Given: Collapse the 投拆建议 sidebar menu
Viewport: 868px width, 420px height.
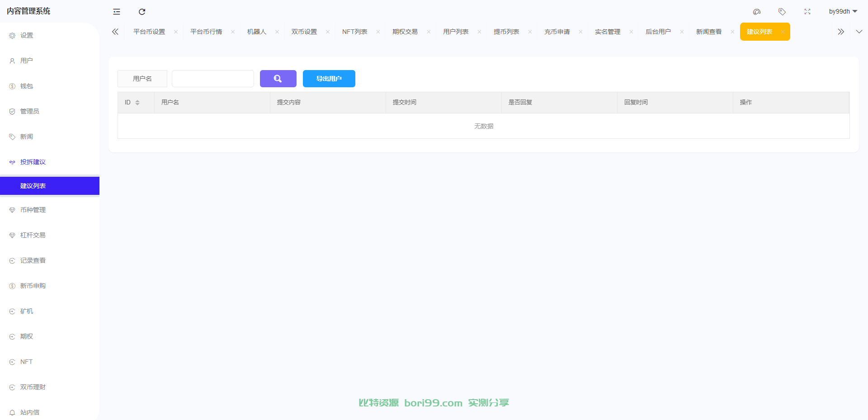Looking at the screenshot, I should pyautogui.click(x=50, y=162).
